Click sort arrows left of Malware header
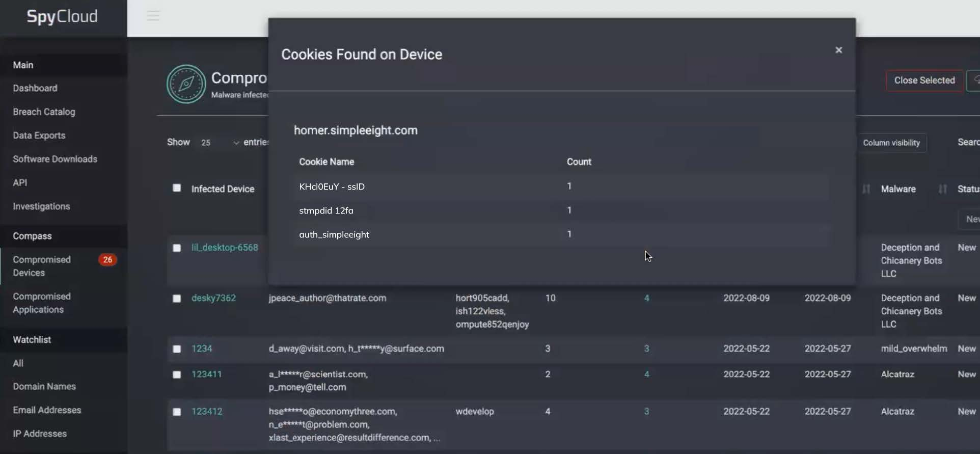Viewport: 980px width, 454px height. (x=866, y=189)
